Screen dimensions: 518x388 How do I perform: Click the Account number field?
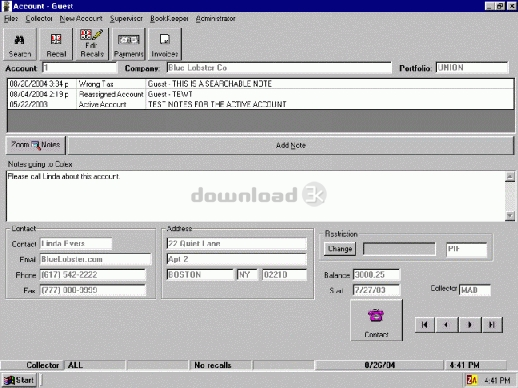coord(80,68)
